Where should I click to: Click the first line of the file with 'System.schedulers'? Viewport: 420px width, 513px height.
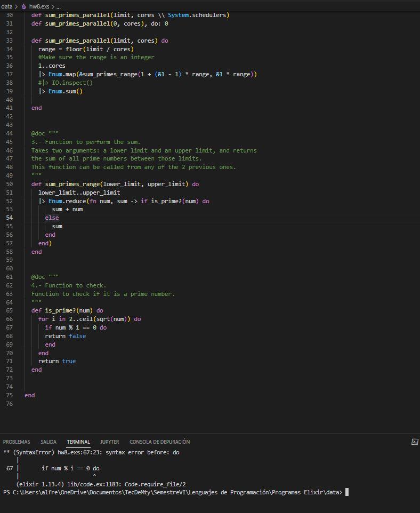[x=131, y=15]
